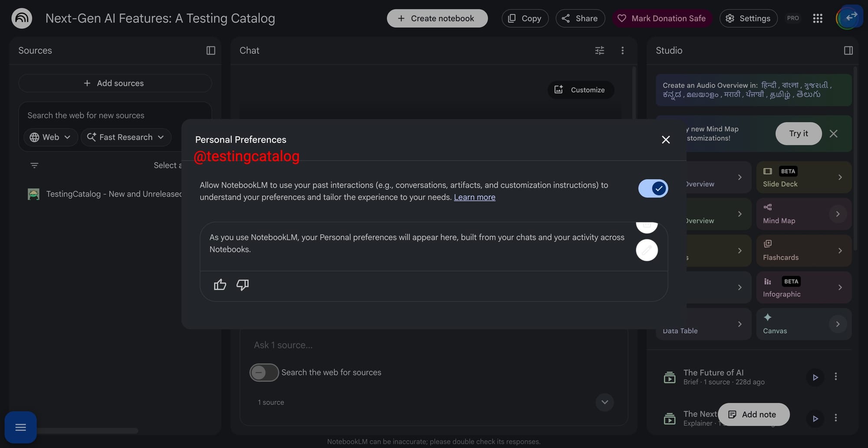This screenshot has width=868, height=448.
Task: Open the account avatar menu
Action: click(848, 18)
